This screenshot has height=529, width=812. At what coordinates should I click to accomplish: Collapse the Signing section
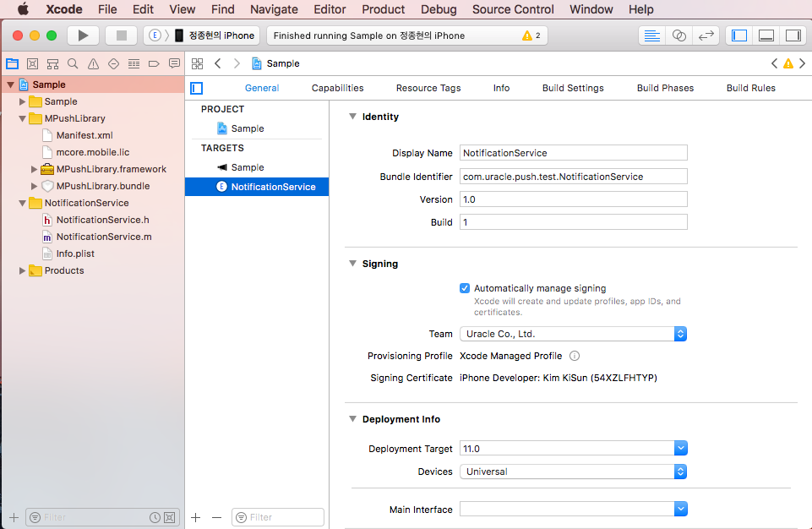click(352, 263)
